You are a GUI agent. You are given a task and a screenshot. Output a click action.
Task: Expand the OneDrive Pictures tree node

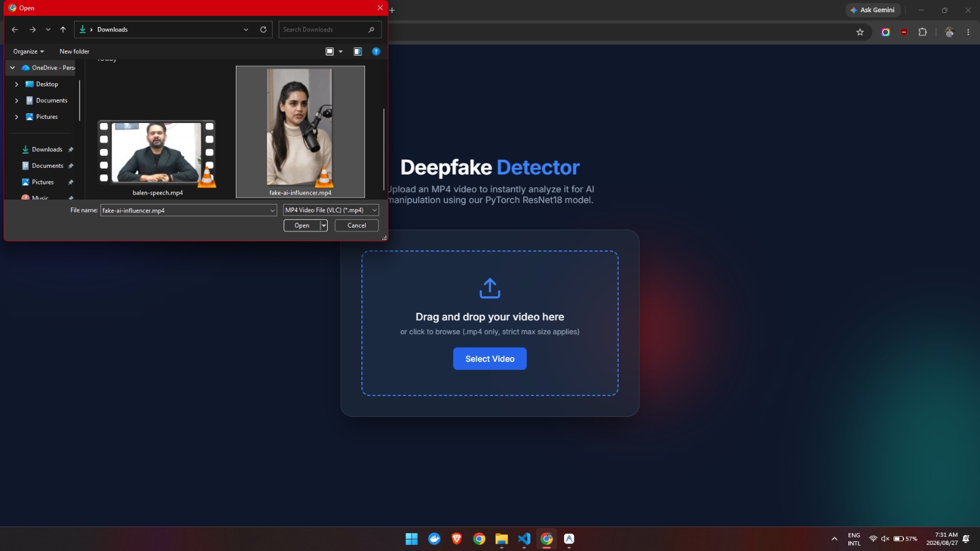tap(17, 117)
